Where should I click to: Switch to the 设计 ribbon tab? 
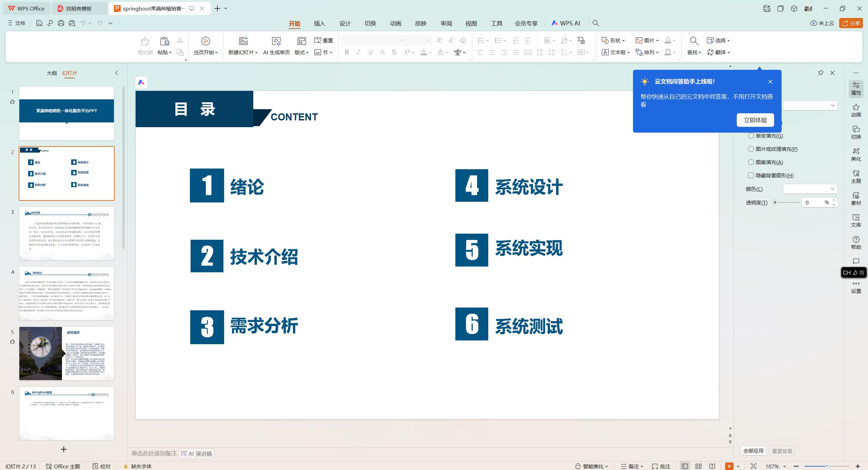pyautogui.click(x=344, y=23)
